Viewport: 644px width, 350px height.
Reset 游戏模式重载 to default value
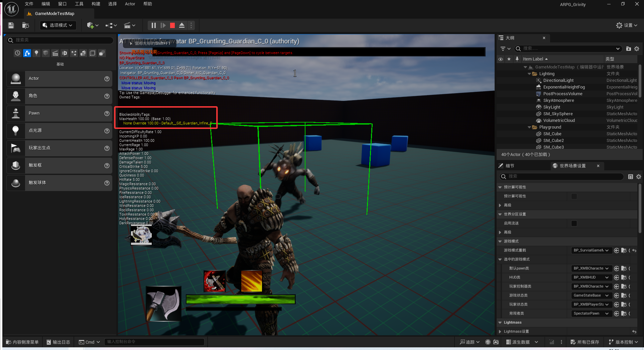[634, 250]
